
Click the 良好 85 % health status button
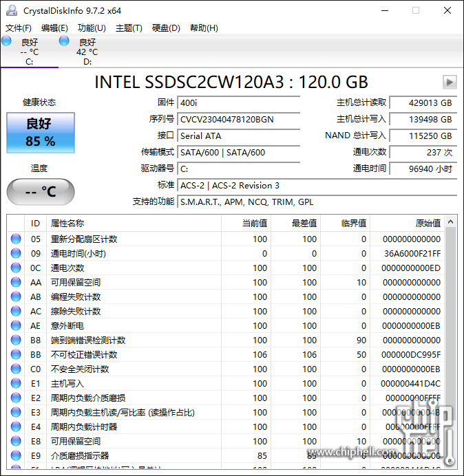tap(41, 133)
